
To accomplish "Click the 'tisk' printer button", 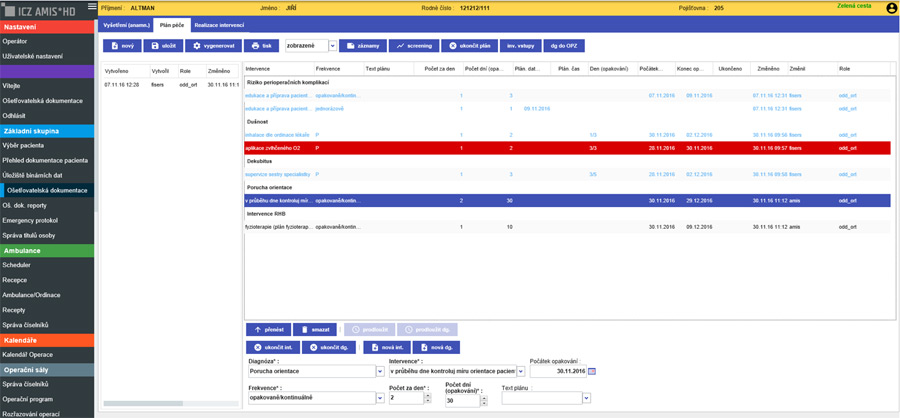I will [260, 46].
